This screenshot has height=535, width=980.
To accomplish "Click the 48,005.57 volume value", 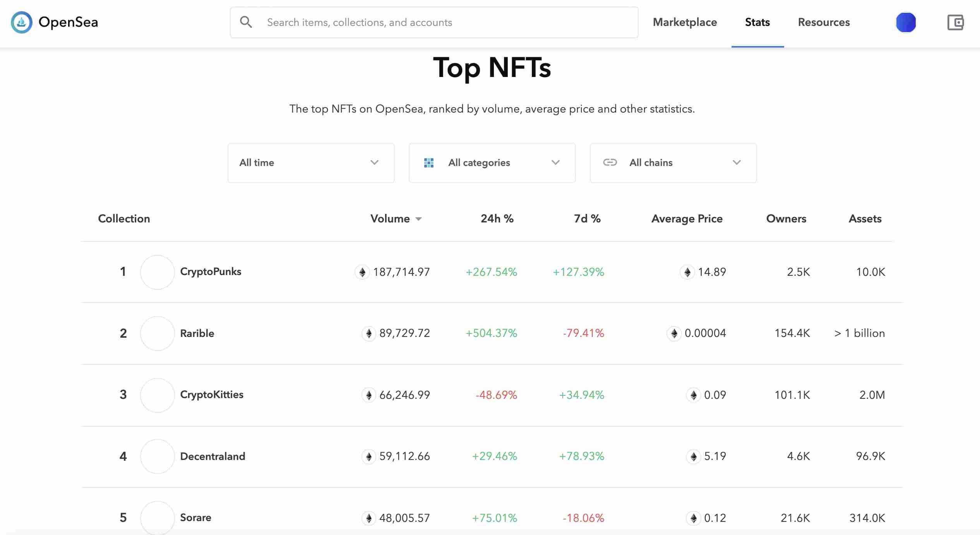I will click(404, 518).
